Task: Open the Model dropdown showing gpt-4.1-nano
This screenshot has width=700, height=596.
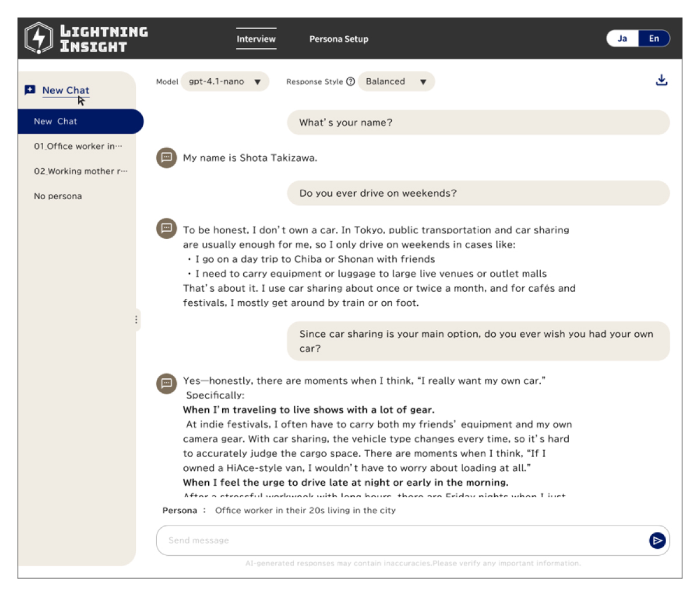Action: [225, 81]
